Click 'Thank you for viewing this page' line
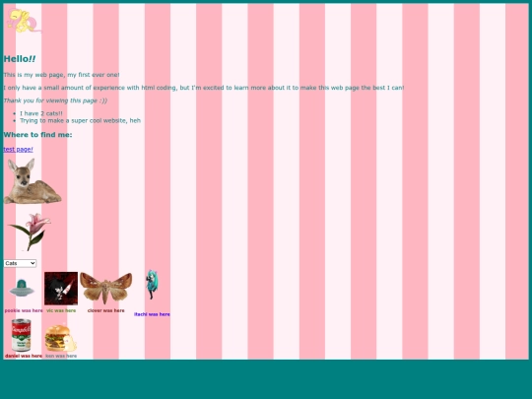 (x=55, y=100)
